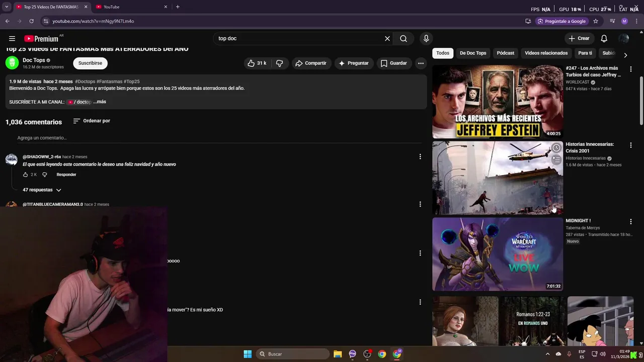Image resolution: width=644 pixels, height=362 pixels.
Task: Show more chips with the right arrow
Action: pyautogui.click(x=625, y=55)
